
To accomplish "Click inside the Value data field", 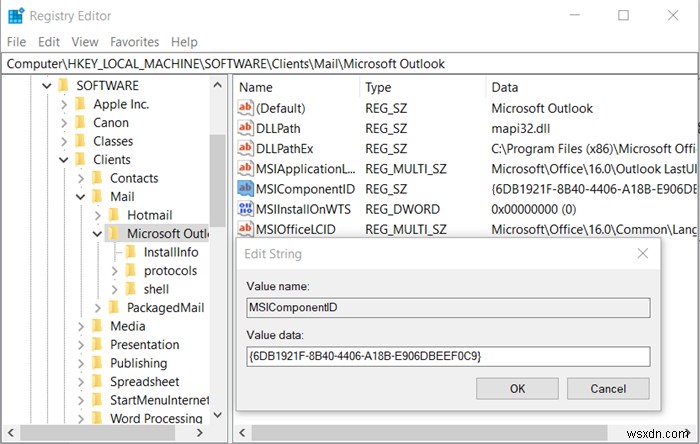I will (x=447, y=356).
